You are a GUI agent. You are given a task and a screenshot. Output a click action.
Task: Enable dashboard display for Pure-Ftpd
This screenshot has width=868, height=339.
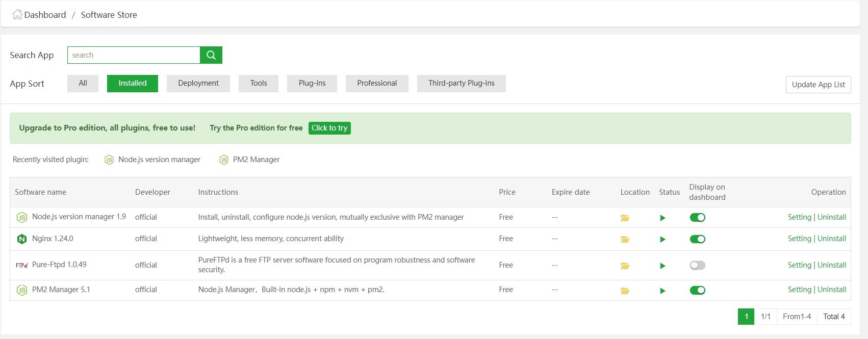(x=697, y=265)
